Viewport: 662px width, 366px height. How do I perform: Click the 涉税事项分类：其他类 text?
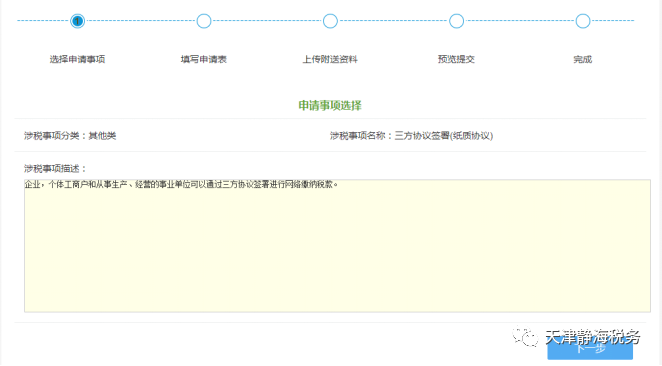click(70, 136)
